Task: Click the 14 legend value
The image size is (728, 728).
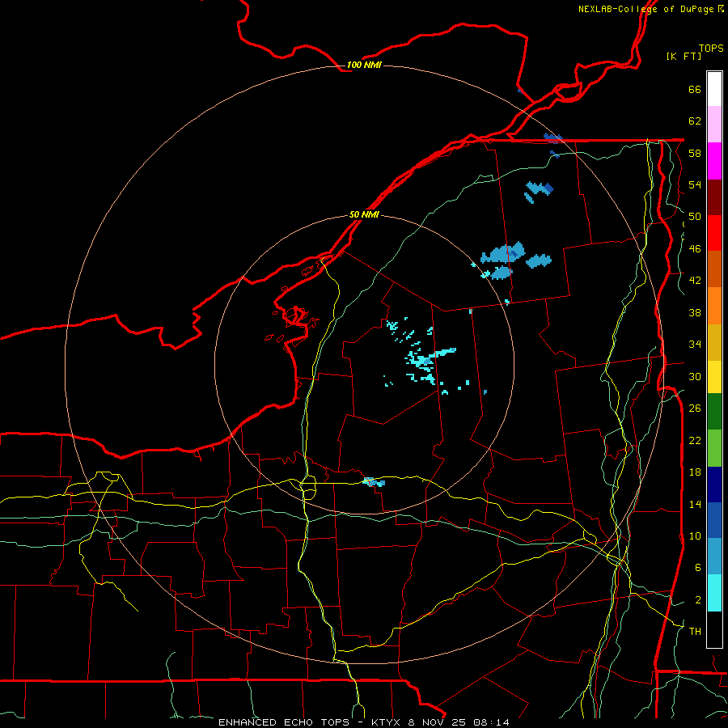Action: 695,504
